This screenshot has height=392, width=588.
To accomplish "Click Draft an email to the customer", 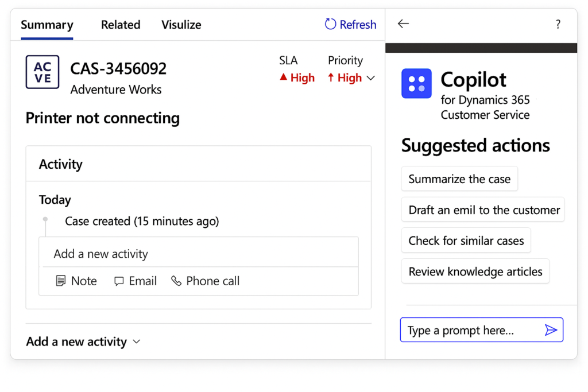I will pyautogui.click(x=483, y=210).
